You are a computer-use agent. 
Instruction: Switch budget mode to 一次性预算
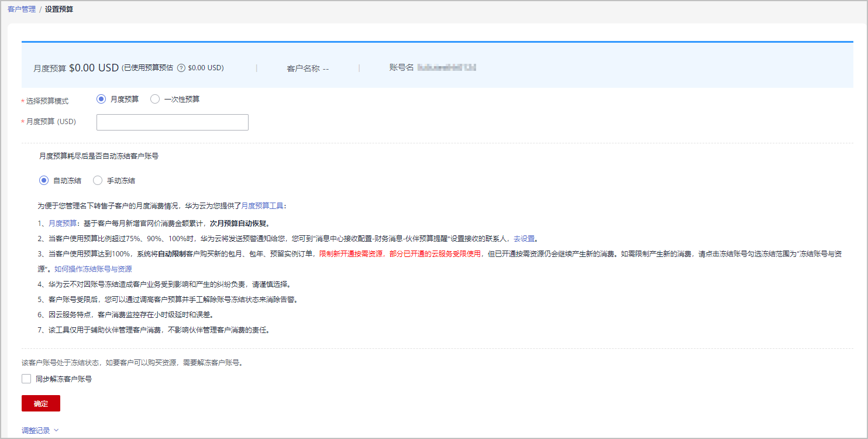154,98
